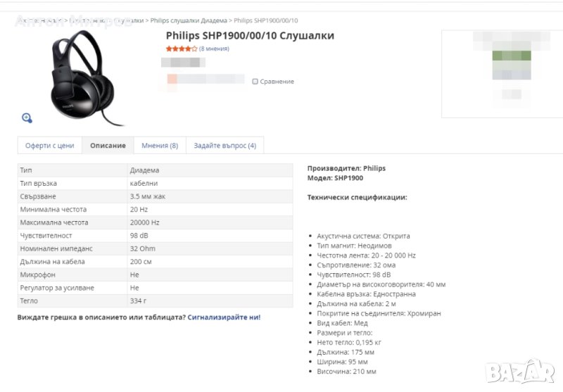Click the Чувствителност row in the specs table

pyautogui.click(x=155, y=235)
